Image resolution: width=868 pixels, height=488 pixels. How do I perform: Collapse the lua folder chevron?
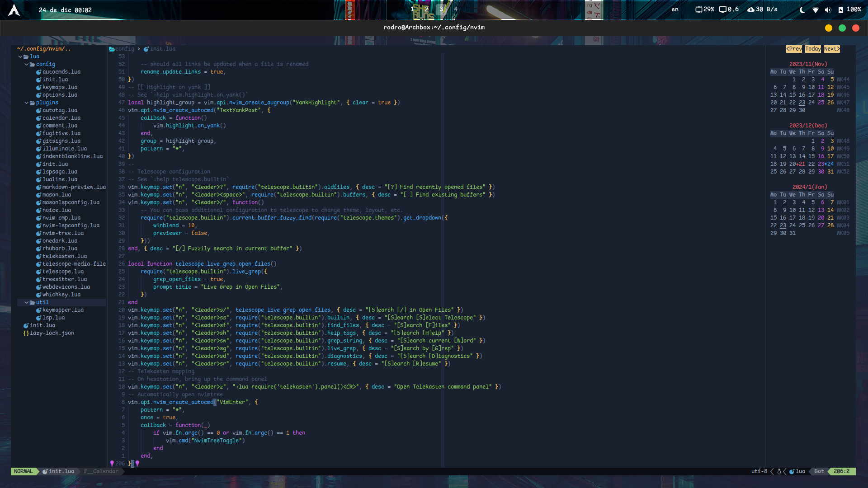click(20, 56)
